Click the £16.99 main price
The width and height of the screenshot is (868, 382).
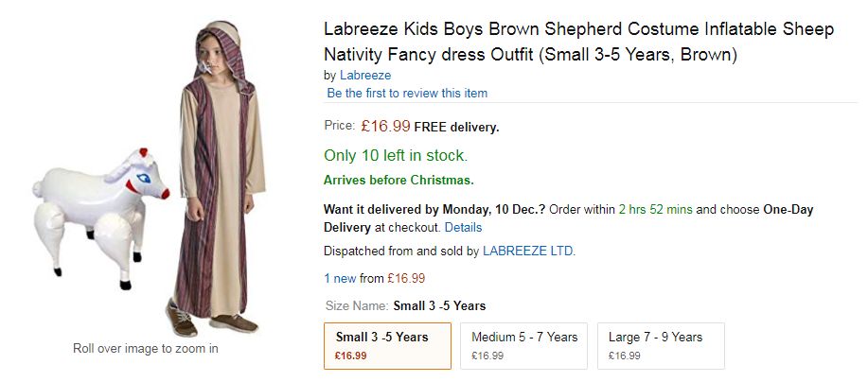(x=385, y=127)
